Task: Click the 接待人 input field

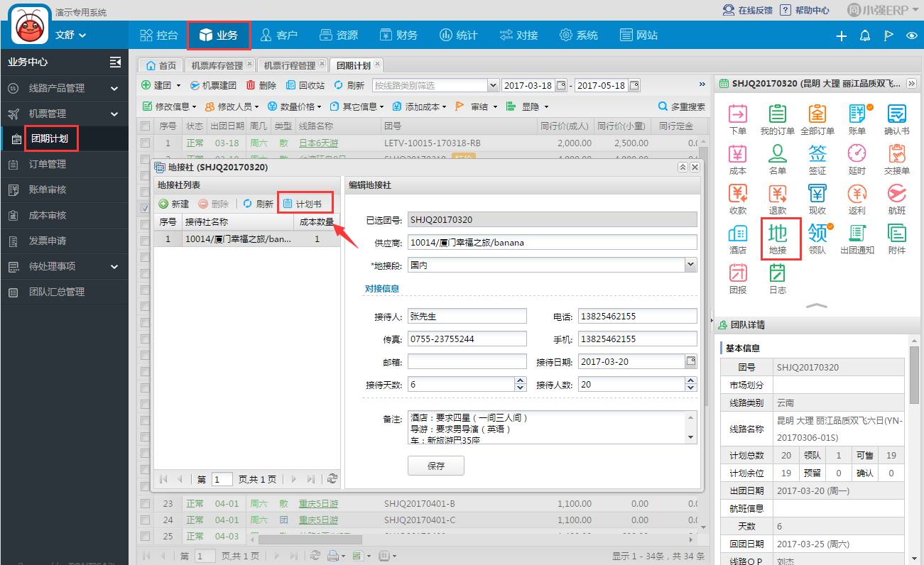Action: 467,317
